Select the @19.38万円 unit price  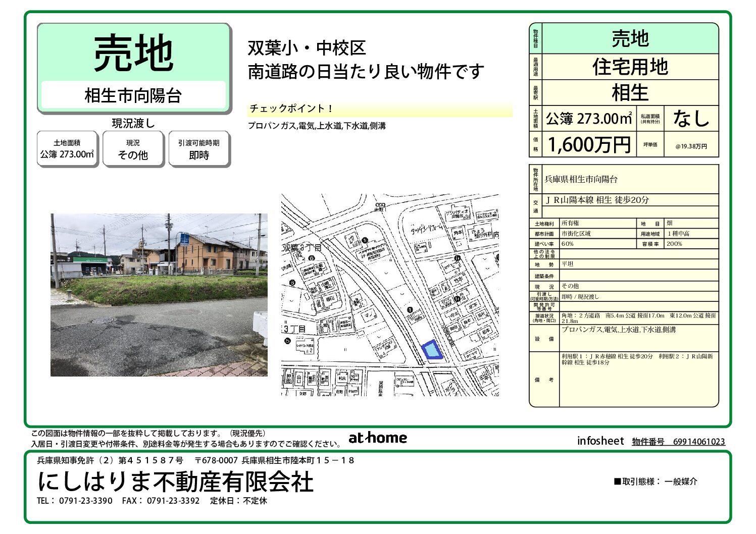click(691, 146)
